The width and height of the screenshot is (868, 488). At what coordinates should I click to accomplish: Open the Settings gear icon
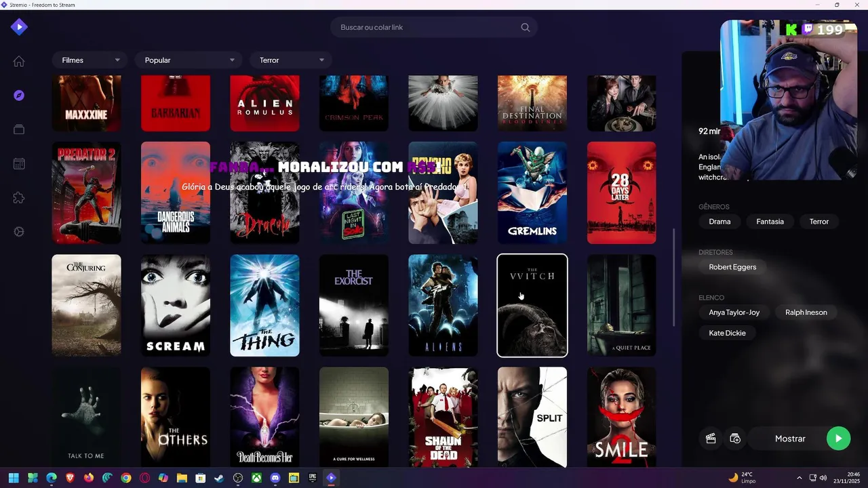[x=19, y=232]
